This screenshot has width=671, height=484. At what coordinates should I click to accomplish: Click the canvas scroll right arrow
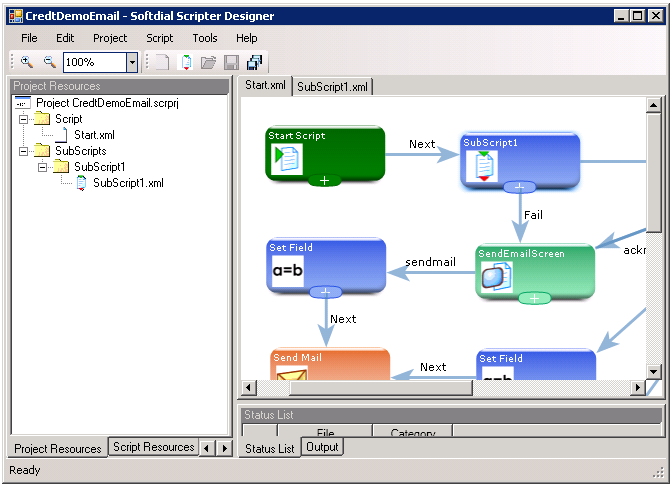coord(638,388)
